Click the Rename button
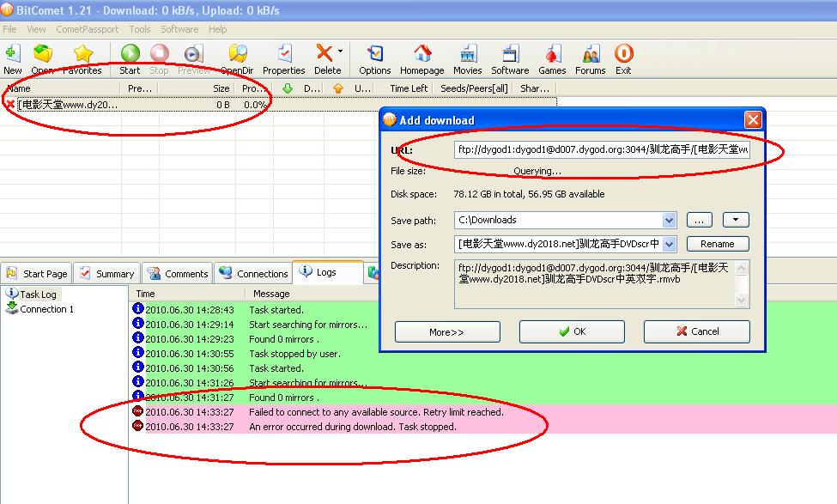Screen dimensions: 837x504 click(x=717, y=244)
